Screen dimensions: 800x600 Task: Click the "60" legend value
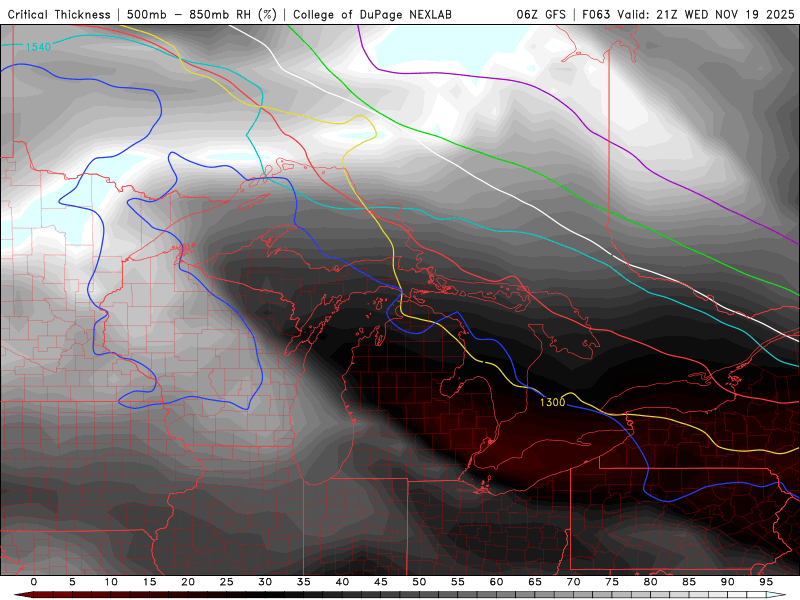coord(496,582)
